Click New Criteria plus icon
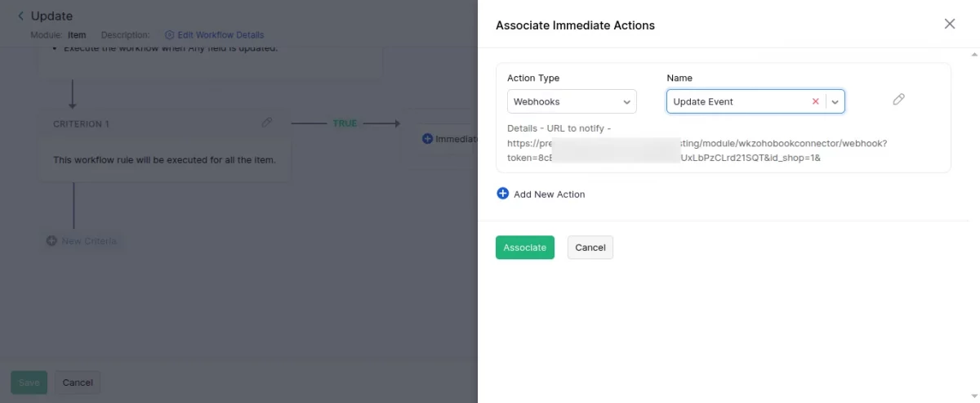This screenshot has width=980, height=403. tap(51, 241)
